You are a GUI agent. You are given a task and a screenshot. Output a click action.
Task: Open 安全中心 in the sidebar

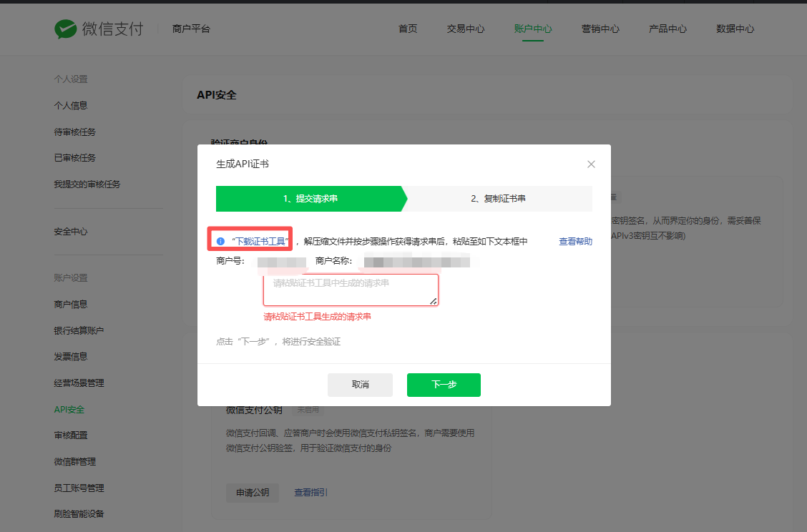coord(71,232)
